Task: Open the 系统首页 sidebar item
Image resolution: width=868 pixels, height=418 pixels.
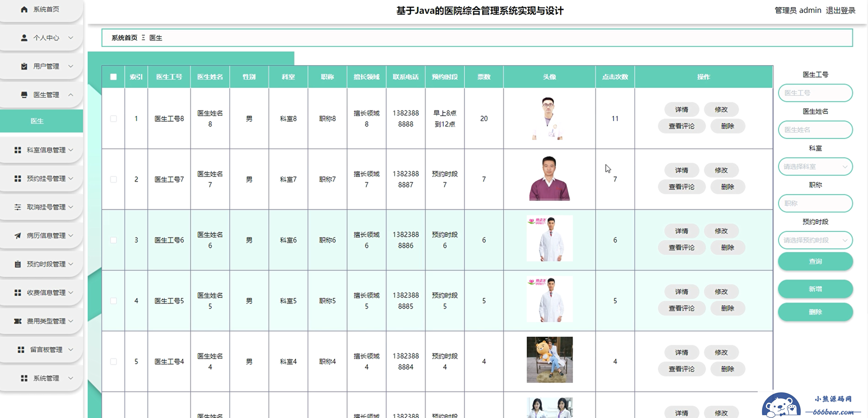Action: coord(42,10)
